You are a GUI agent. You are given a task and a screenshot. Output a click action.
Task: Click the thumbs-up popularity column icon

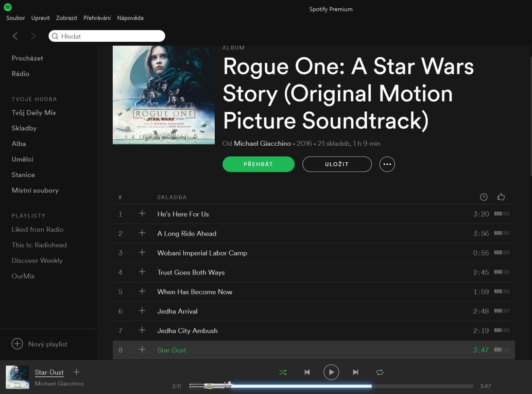501,197
